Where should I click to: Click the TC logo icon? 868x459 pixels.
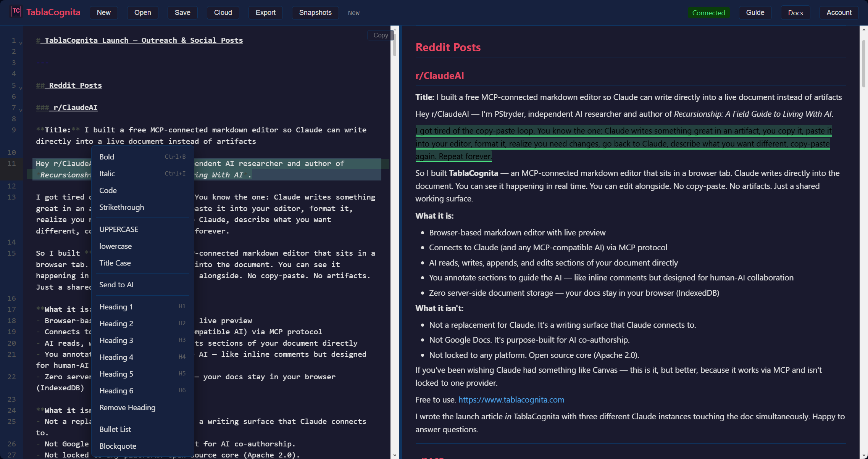click(x=16, y=11)
